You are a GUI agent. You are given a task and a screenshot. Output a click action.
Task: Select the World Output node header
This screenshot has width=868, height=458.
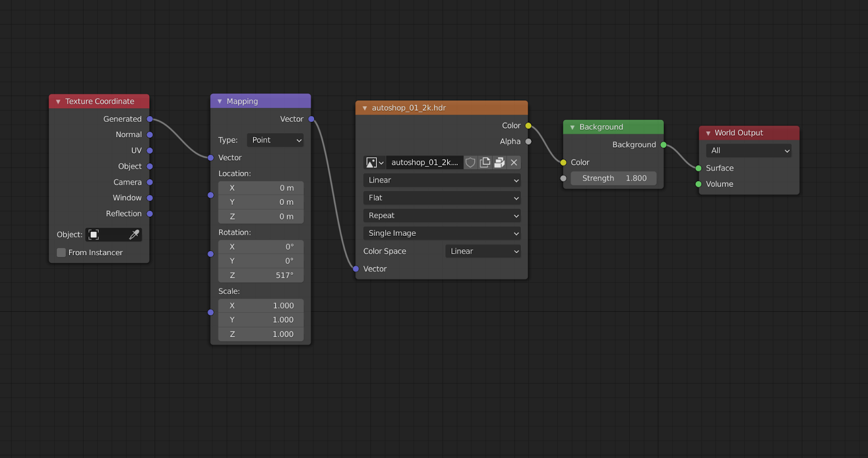749,133
